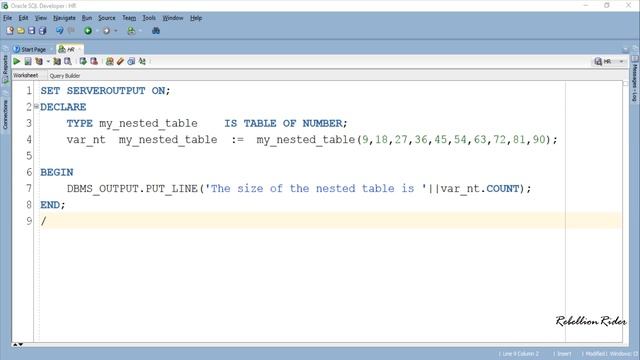Close the HR worksheet tab
This screenshot has width=640, height=360.
(80, 49)
